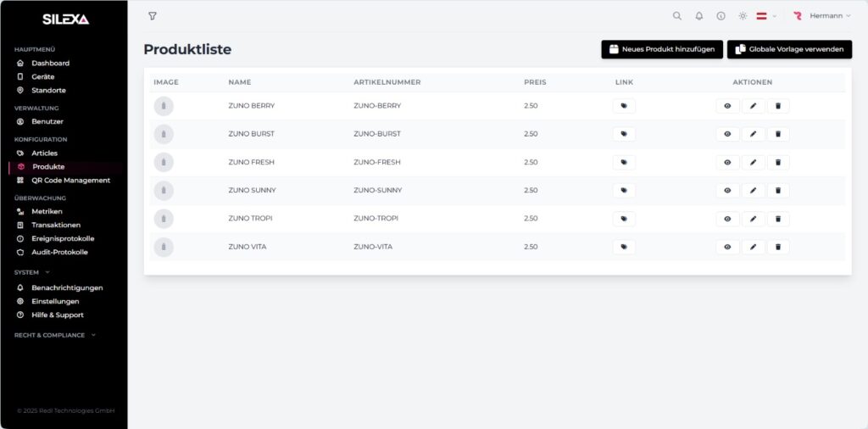Open the language flag dropdown
Viewport: 868px width, 429px height.
[766, 16]
